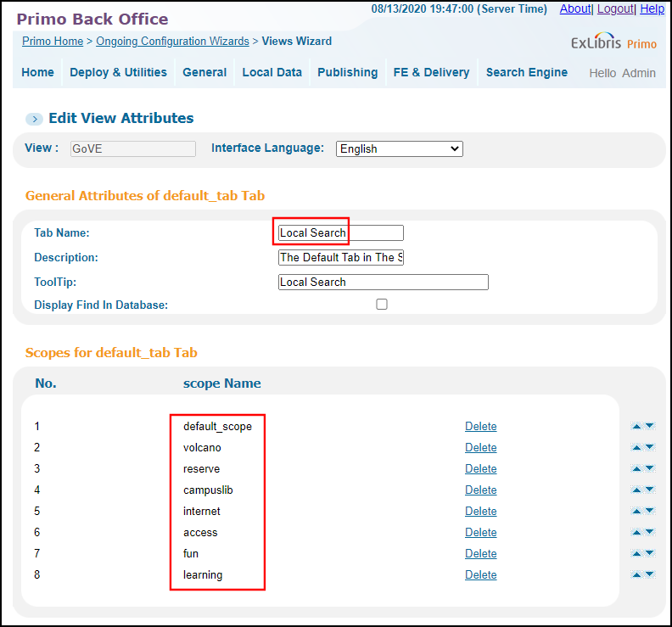Image resolution: width=672 pixels, height=627 pixels.
Task: Move campuslib scope down with the arrow
Action: (x=650, y=490)
